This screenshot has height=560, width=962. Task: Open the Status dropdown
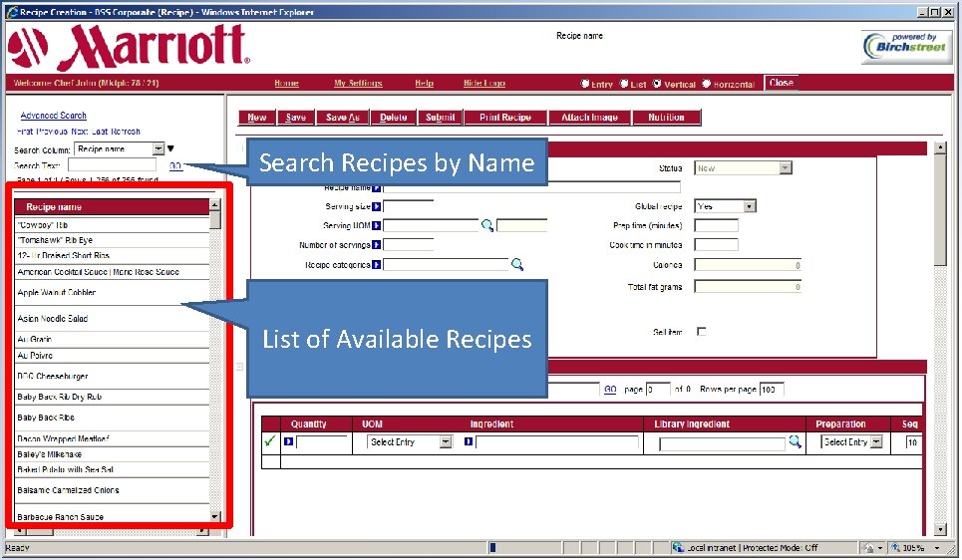pos(785,168)
